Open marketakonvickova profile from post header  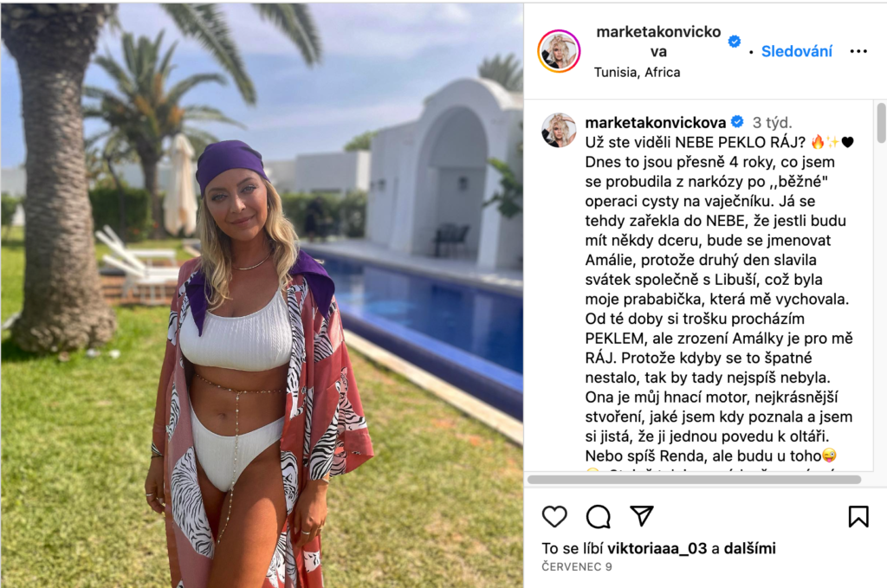(658, 42)
